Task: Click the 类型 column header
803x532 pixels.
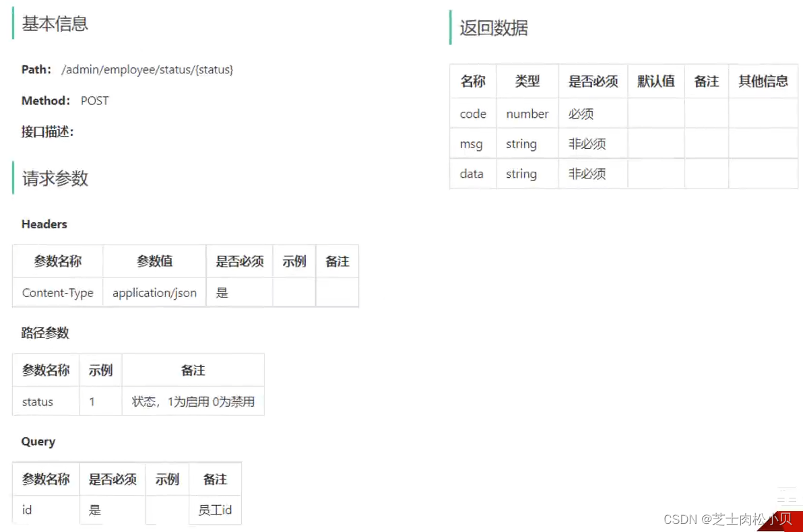Action: pyautogui.click(x=527, y=81)
